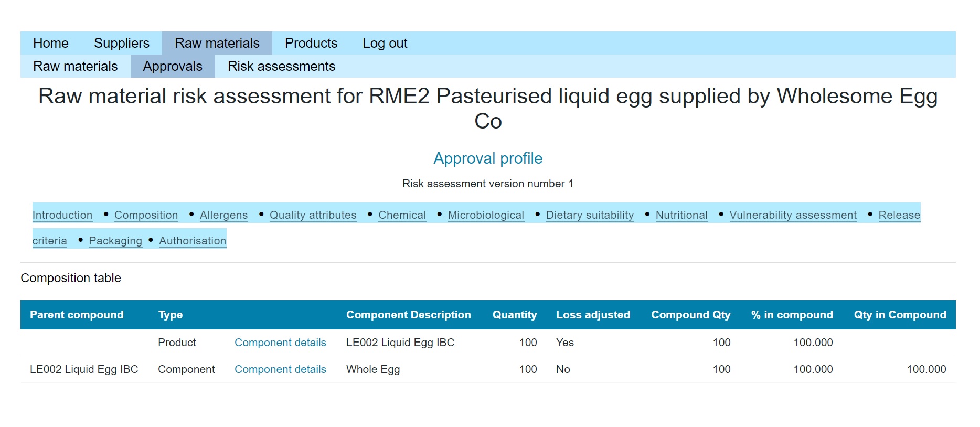Screen dimensions: 980x427
Task: Jump to the Composition section
Action: (x=146, y=215)
